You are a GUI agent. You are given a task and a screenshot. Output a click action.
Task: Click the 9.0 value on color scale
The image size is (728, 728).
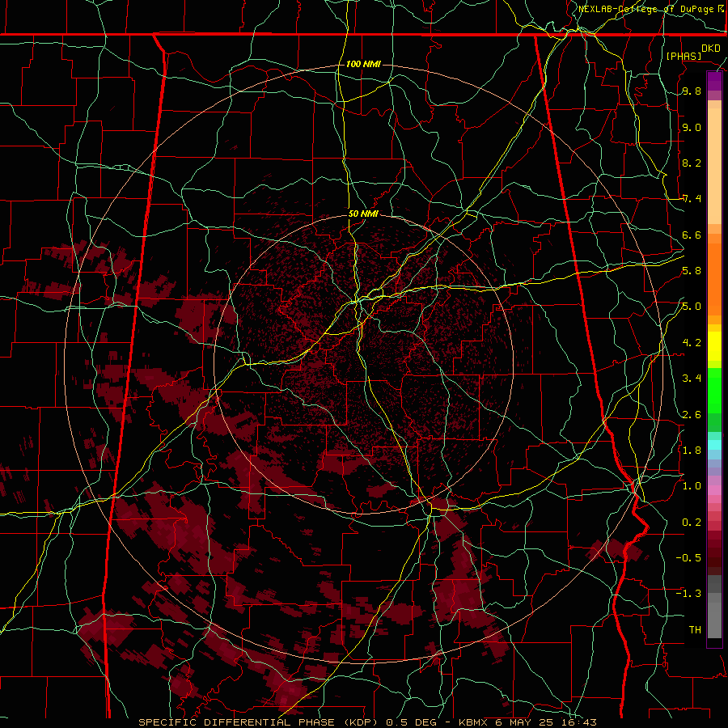pos(692,128)
